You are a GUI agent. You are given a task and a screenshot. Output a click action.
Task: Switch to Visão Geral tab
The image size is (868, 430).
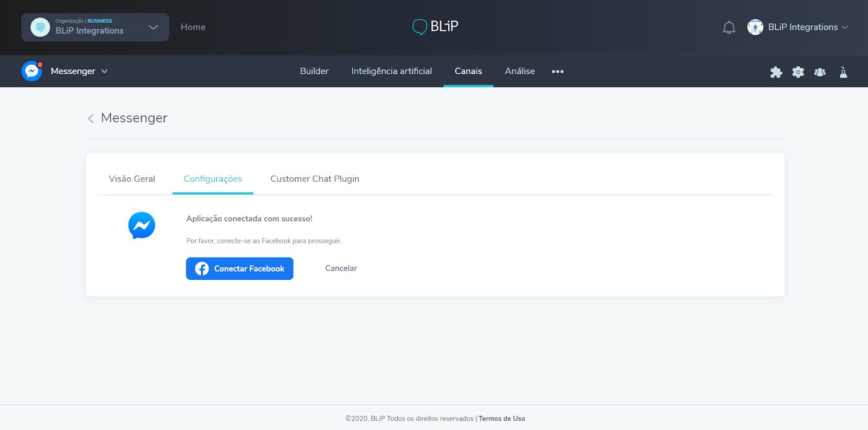(132, 179)
